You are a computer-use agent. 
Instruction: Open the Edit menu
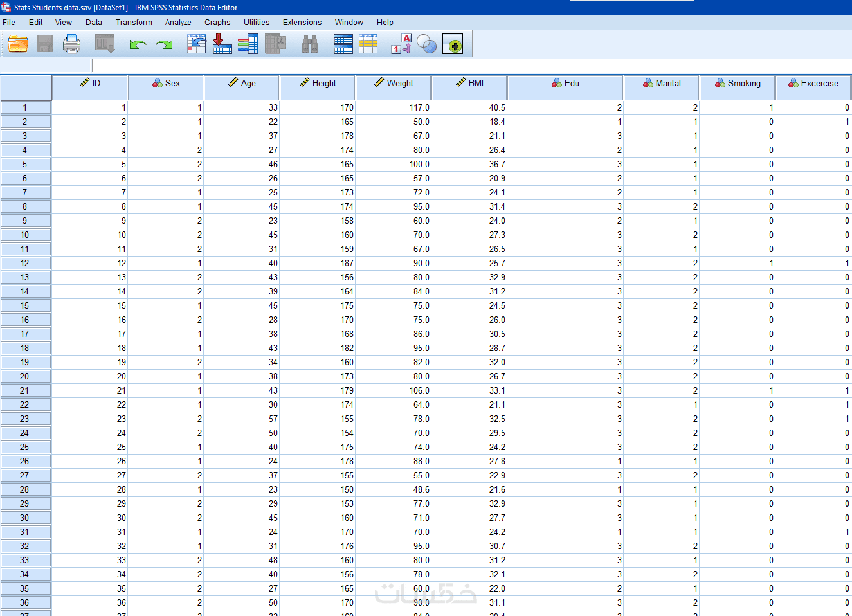[35, 23]
